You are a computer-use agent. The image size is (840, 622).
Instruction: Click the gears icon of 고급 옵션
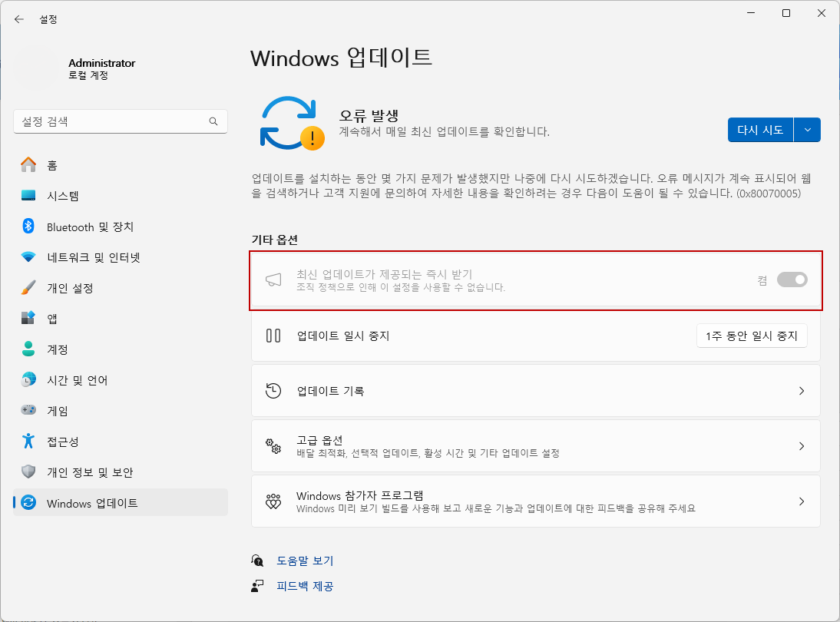[273, 445]
